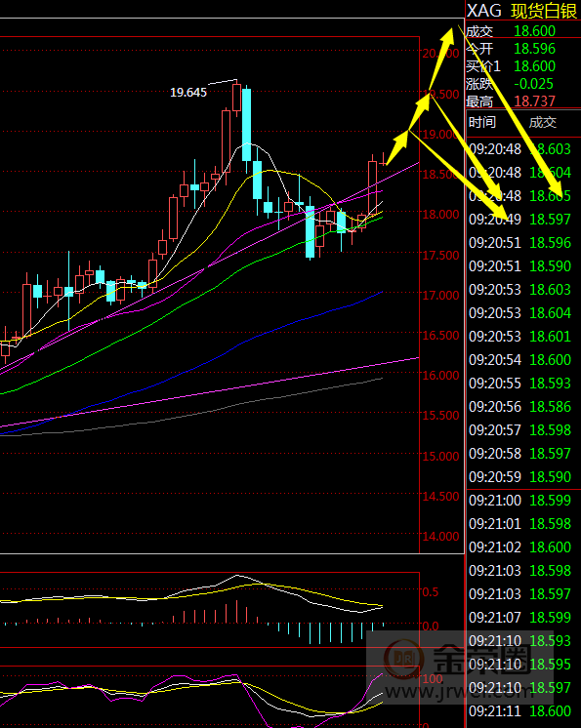Click the 成交 column header of the tick list
This screenshot has height=728, width=581.
pyautogui.click(x=543, y=122)
